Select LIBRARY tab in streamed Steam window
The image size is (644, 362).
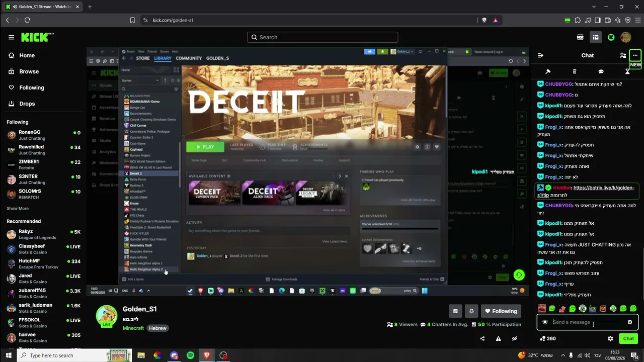(x=163, y=58)
